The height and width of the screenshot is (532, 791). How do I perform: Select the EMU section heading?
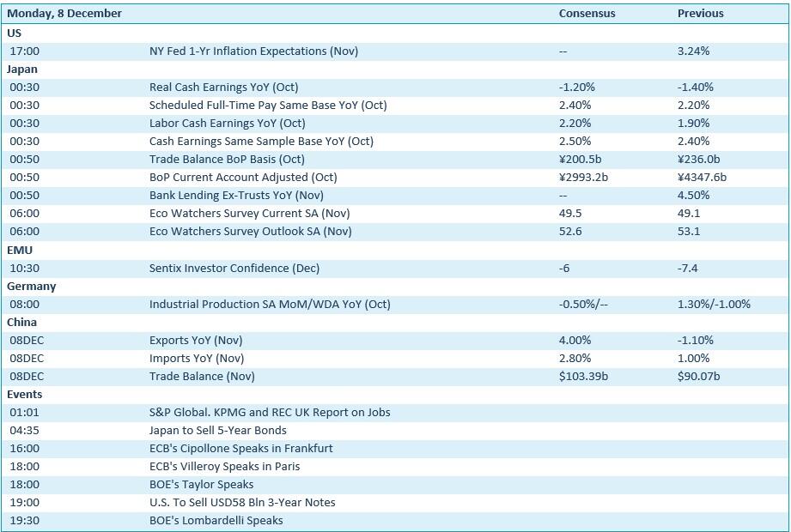pos(20,249)
